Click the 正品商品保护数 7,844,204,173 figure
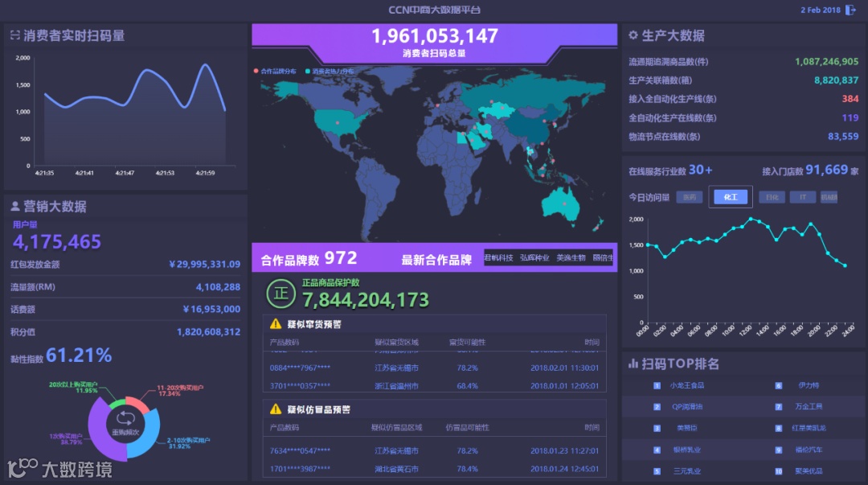 point(366,300)
